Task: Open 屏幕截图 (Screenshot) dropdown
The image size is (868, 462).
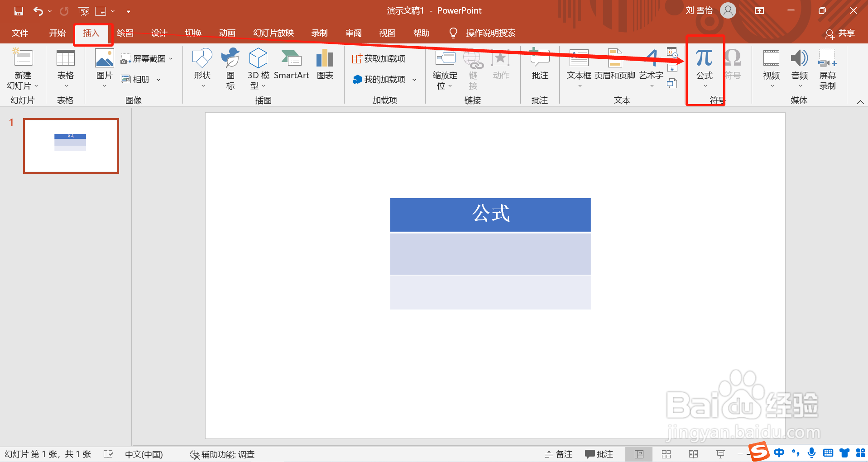Action: [x=147, y=59]
